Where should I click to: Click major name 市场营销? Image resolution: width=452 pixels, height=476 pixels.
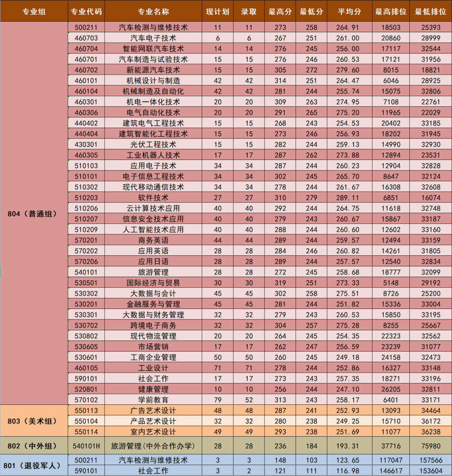tap(153, 346)
